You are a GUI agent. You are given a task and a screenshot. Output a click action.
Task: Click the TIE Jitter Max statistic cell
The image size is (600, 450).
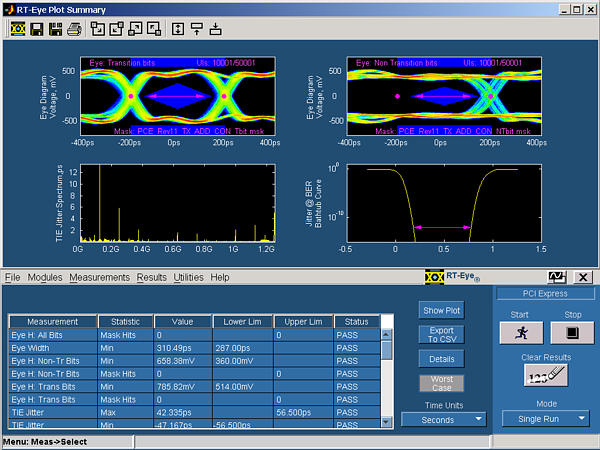[126, 412]
